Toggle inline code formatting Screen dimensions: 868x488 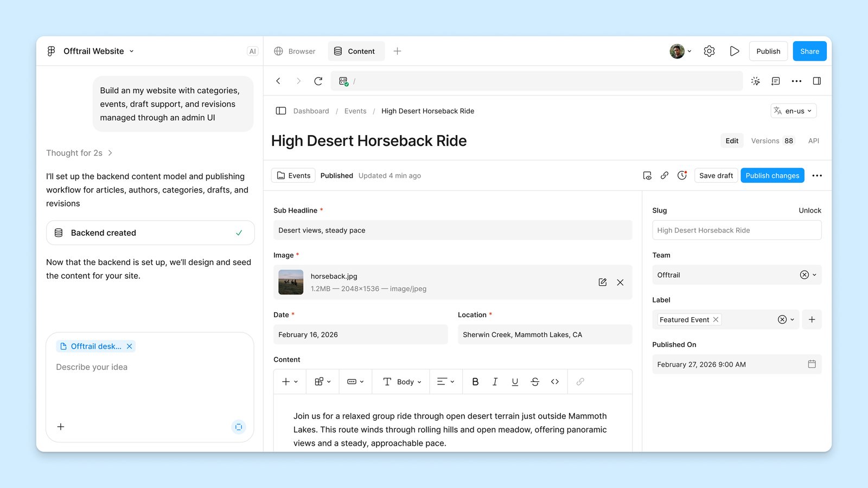point(555,382)
